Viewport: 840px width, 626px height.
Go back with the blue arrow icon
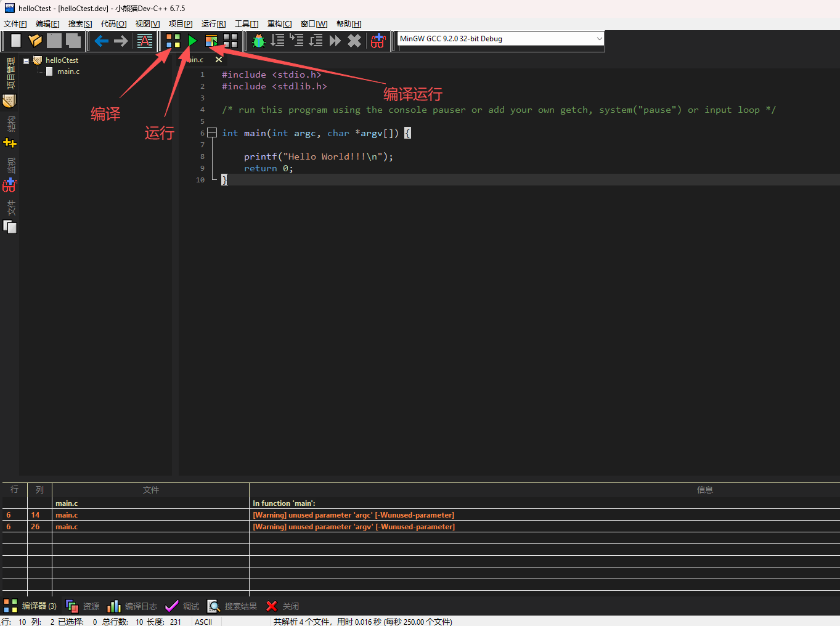pos(101,41)
